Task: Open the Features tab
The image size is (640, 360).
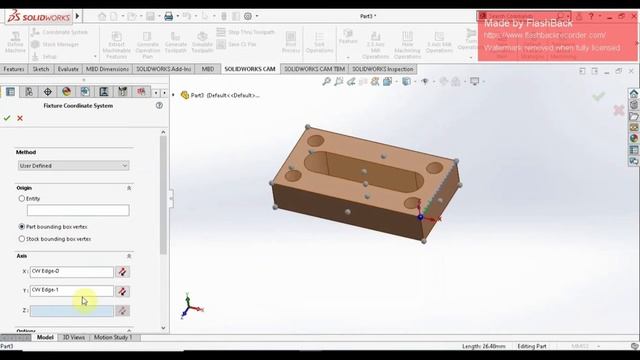Action: (x=14, y=69)
